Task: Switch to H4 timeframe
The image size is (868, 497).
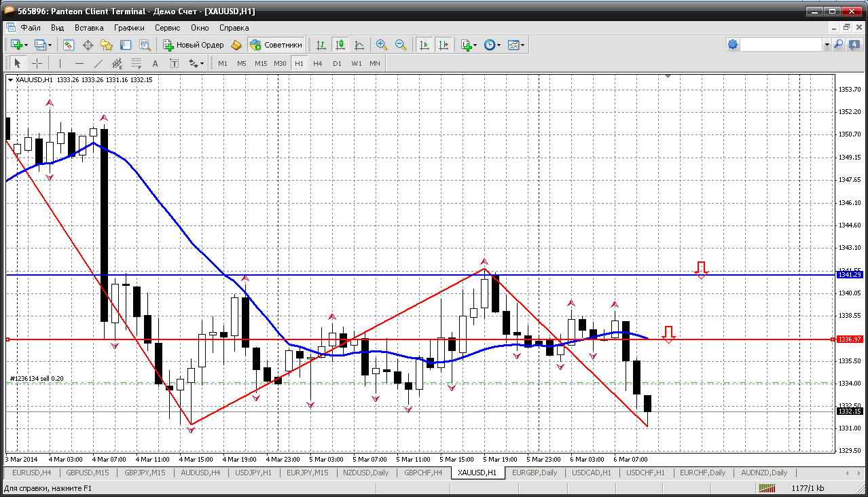Action: (318, 63)
